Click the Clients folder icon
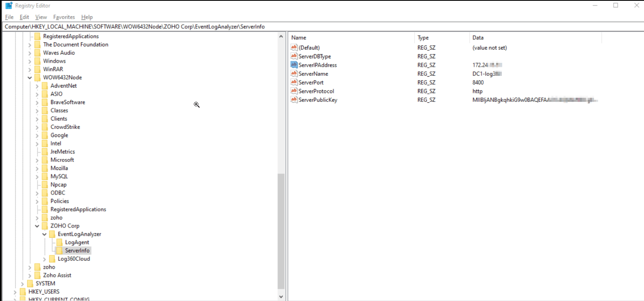Screen dimensions: 644x301 45,118
